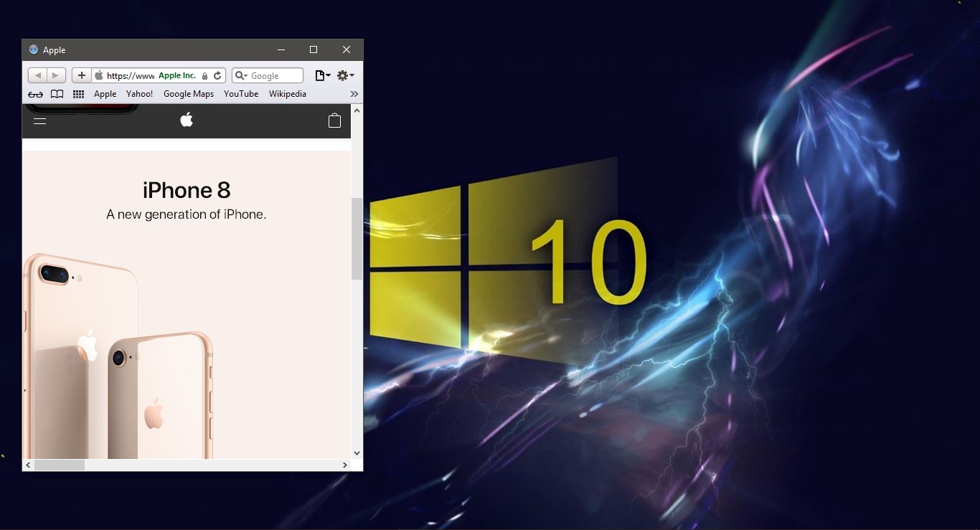Open the Google Maps bookmark

189,94
